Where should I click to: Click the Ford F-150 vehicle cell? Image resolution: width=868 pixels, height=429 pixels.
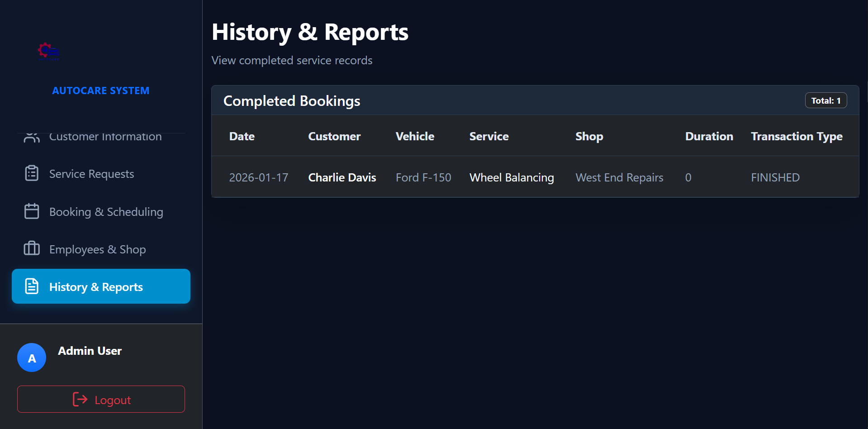pos(423,177)
